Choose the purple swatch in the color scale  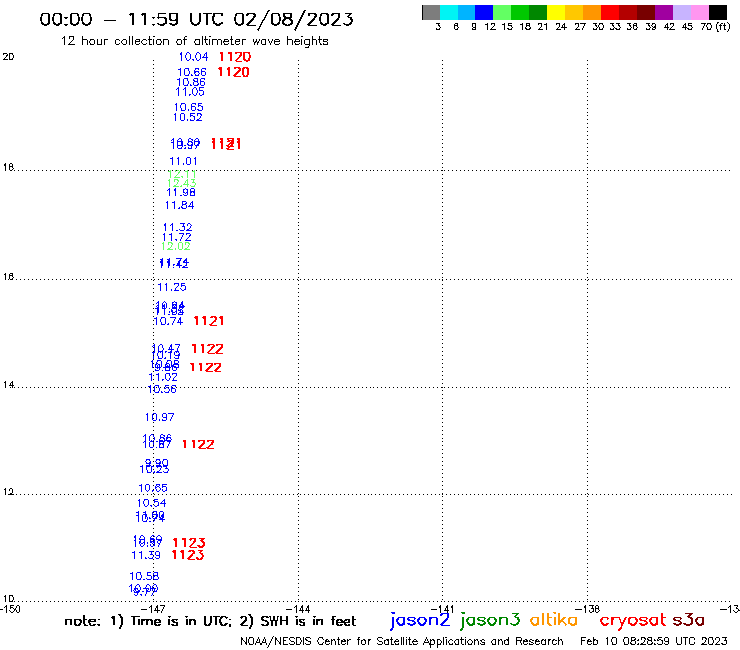point(664,12)
